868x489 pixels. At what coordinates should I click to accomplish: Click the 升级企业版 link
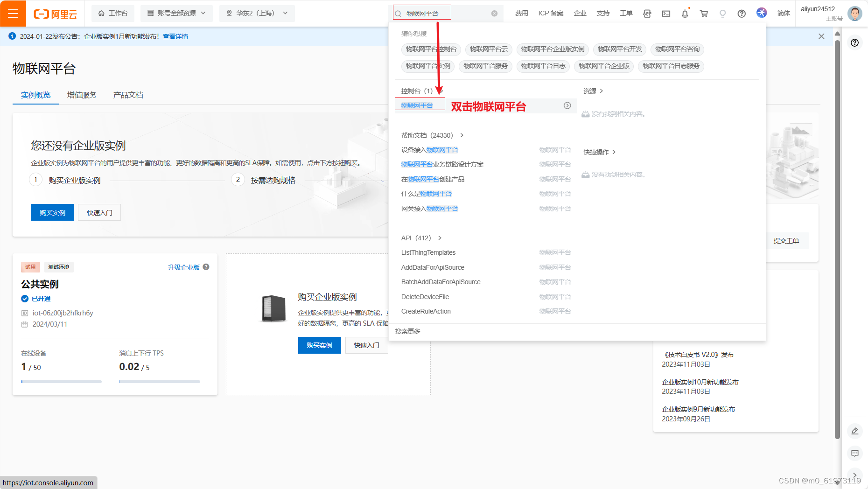(x=184, y=267)
